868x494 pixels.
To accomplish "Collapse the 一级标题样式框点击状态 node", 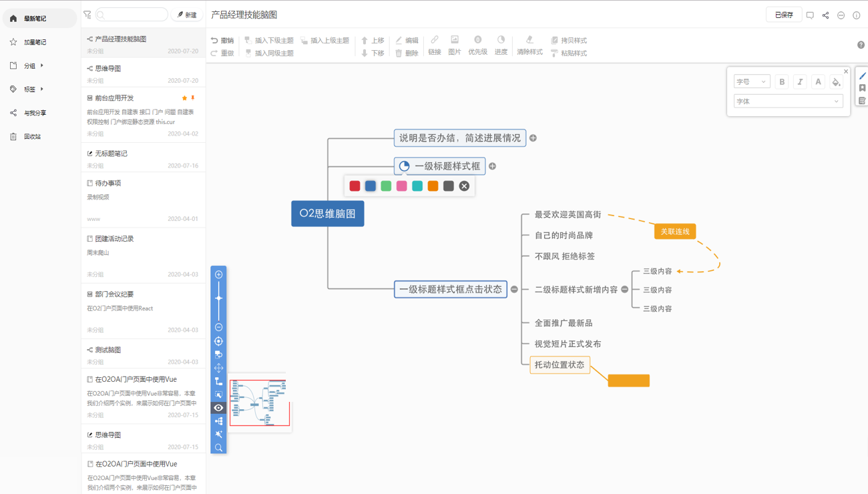I will (514, 290).
